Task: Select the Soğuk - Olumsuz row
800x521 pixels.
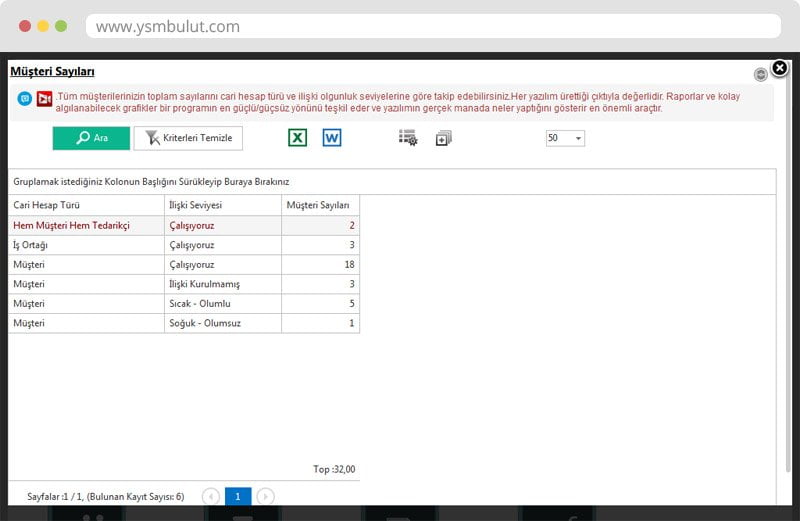Action: 222,323
